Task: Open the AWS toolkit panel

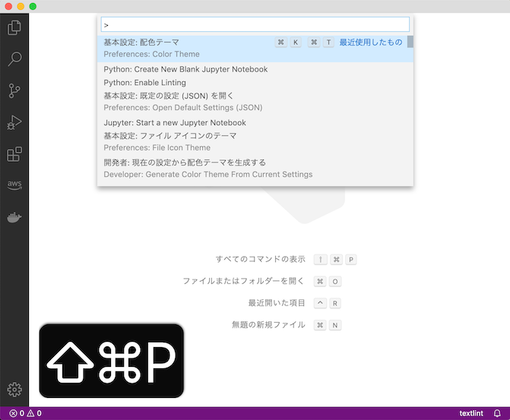Action: pos(14,185)
